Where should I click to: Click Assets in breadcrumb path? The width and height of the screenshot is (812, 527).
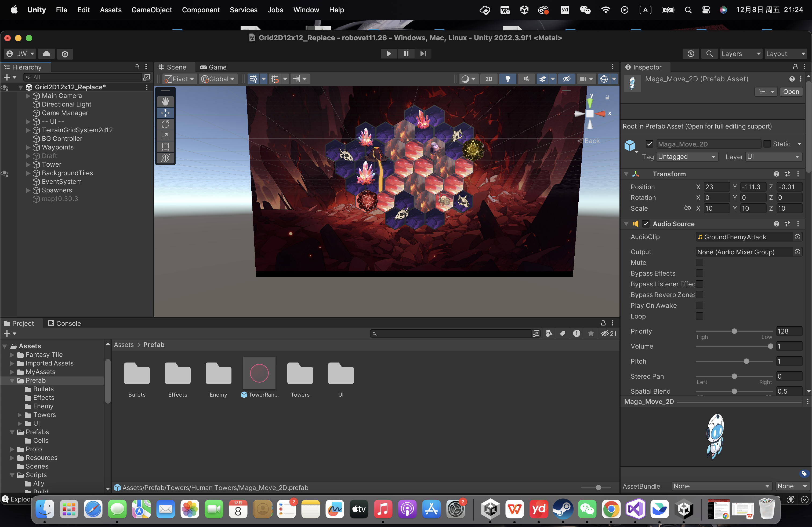click(x=124, y=345)
